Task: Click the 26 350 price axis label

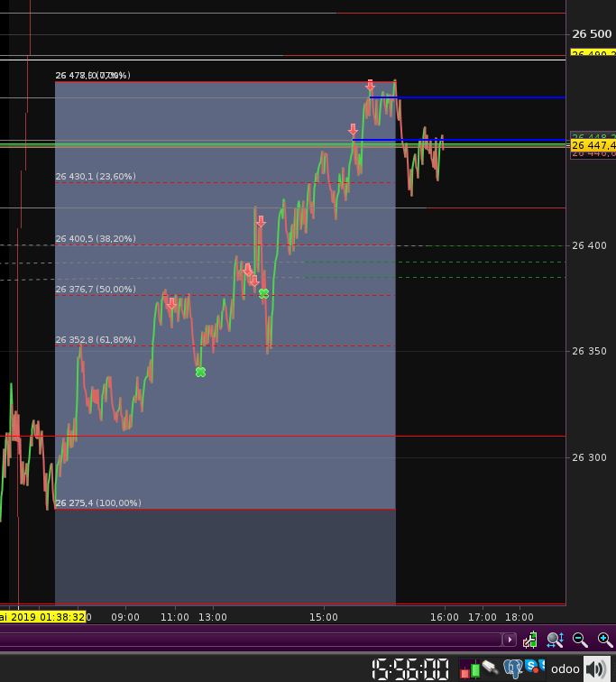Action: (x=589, y=351)
